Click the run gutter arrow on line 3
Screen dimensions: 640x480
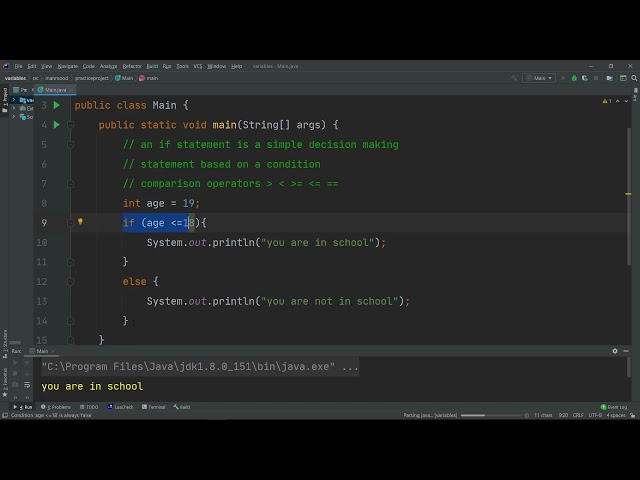[x=57, y=105]
